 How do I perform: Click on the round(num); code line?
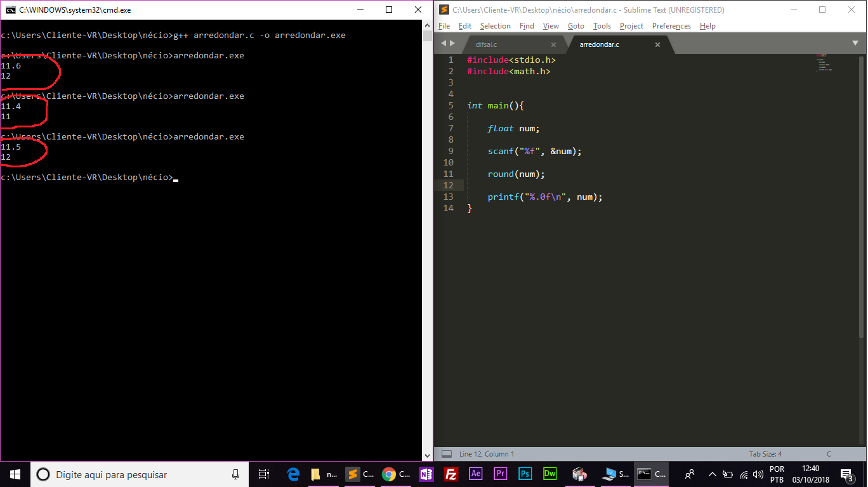[516, 174]
